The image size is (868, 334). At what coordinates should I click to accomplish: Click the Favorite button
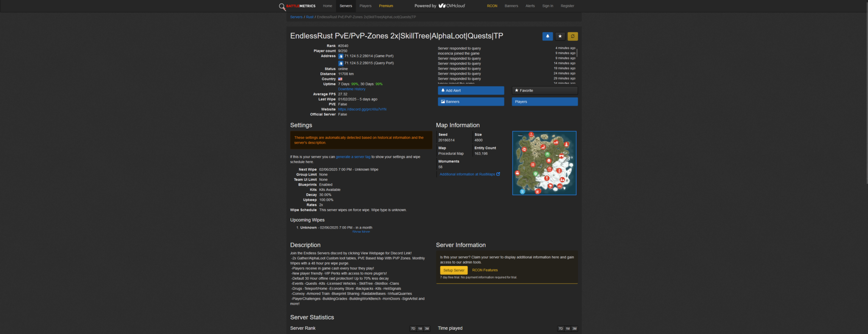click(545, 91)
